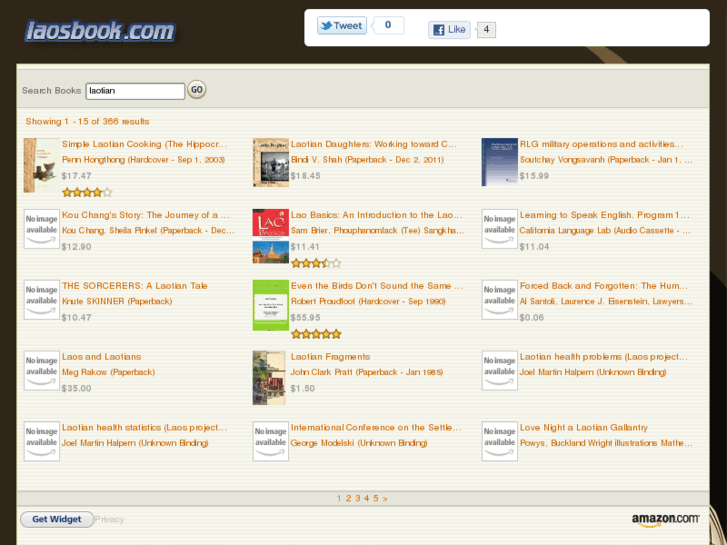
Task: Click Laos and Laotians no-image placeholder
Action: click(x=42, y=370)
